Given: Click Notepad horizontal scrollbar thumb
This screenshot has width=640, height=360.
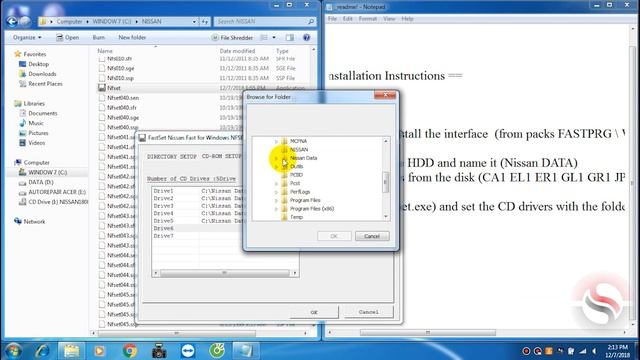Looking at the screenshot, I should click(428, 333).
